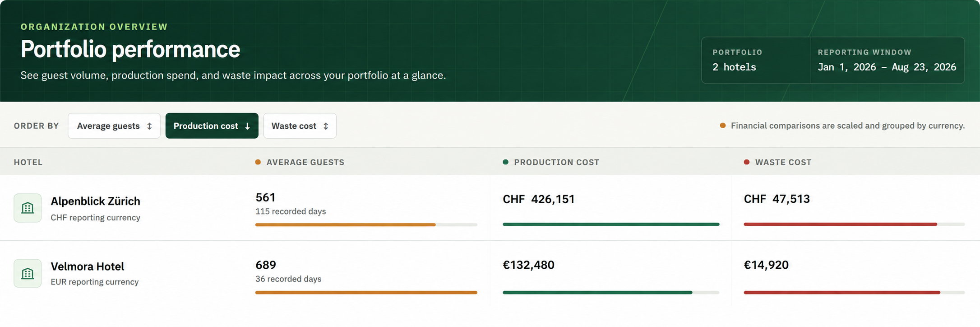Click Alpenblick Zürich average guests bar

366,224
